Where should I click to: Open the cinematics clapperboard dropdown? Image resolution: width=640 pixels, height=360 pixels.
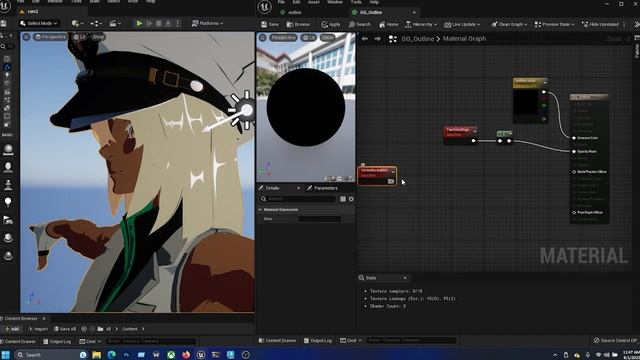(115, 24)
